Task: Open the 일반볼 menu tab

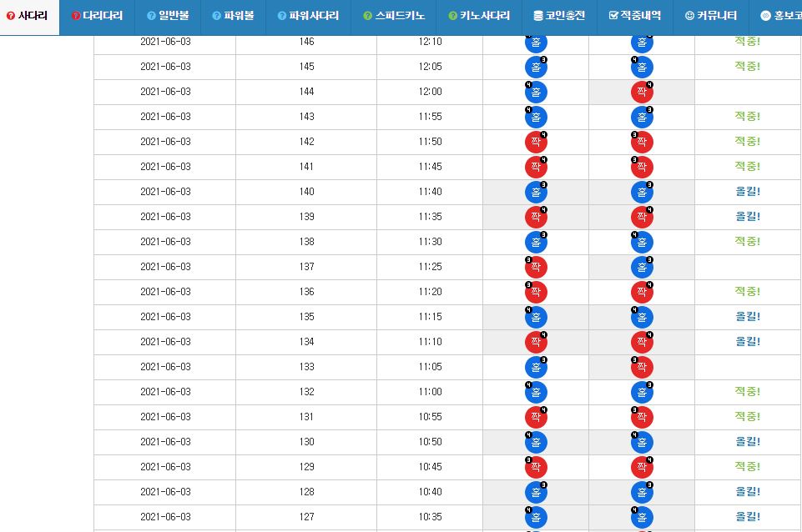Action: tap(168, 16)
